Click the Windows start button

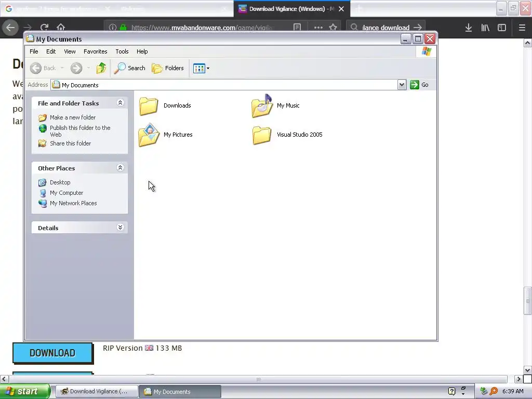(25, 392)
